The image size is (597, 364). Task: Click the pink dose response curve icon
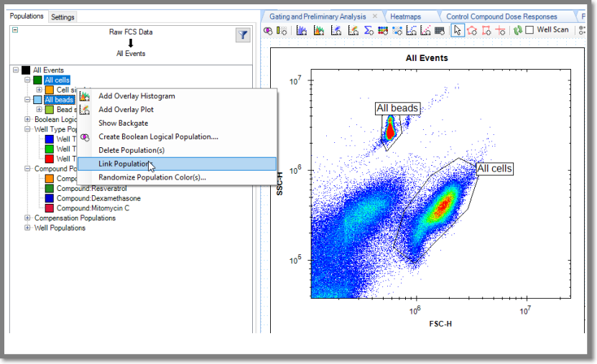(x=425, y=30)
